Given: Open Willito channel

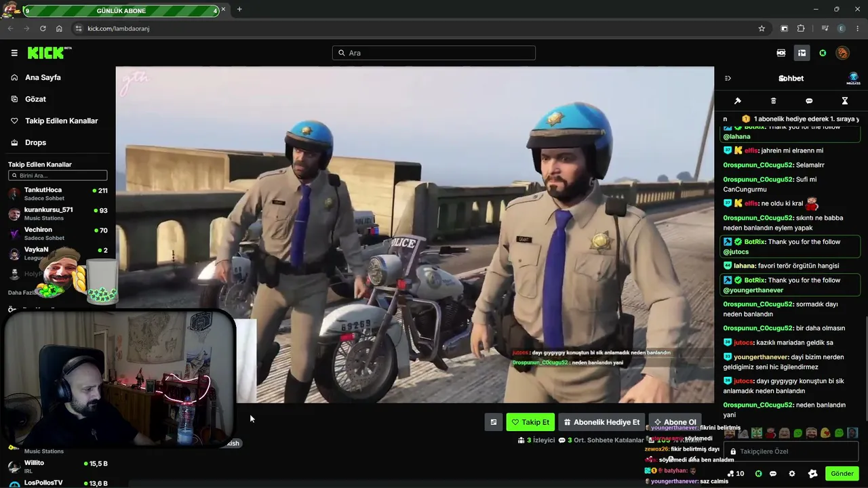Looking at the screenshot, I should [x=58, y=466].
